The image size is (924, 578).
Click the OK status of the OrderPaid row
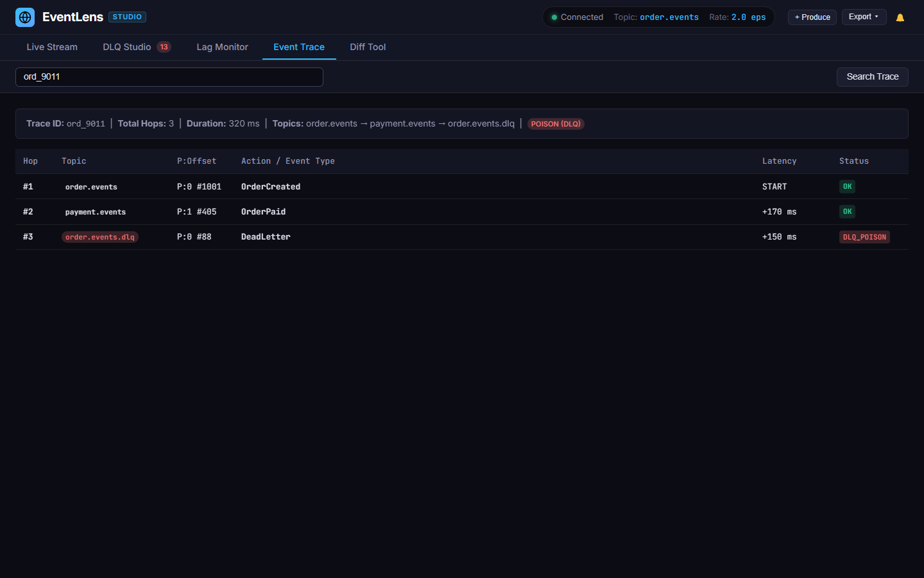click(847, 211)
